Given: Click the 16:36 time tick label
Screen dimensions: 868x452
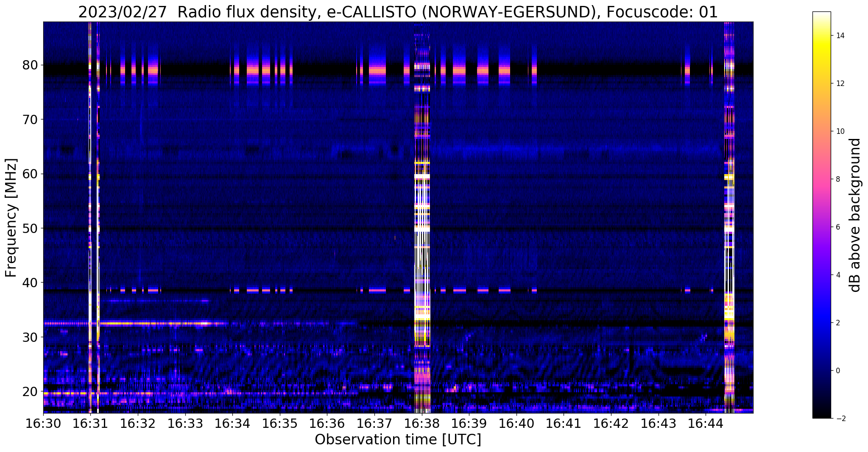Looking at the screenshot, I should click(327, 423).
